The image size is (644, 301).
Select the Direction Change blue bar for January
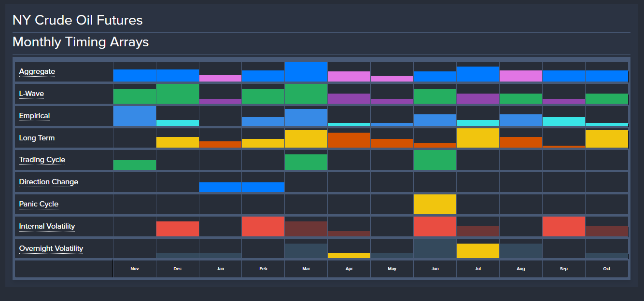(220, 187)
